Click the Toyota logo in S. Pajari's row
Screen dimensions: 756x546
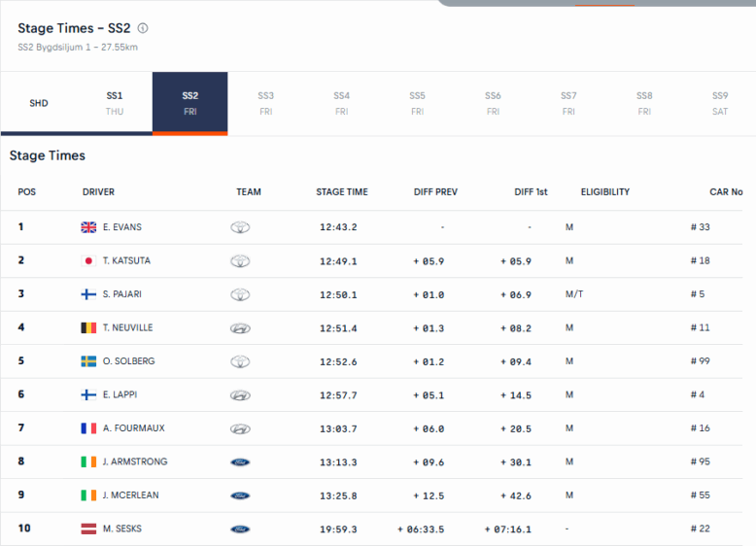[240, 294]
